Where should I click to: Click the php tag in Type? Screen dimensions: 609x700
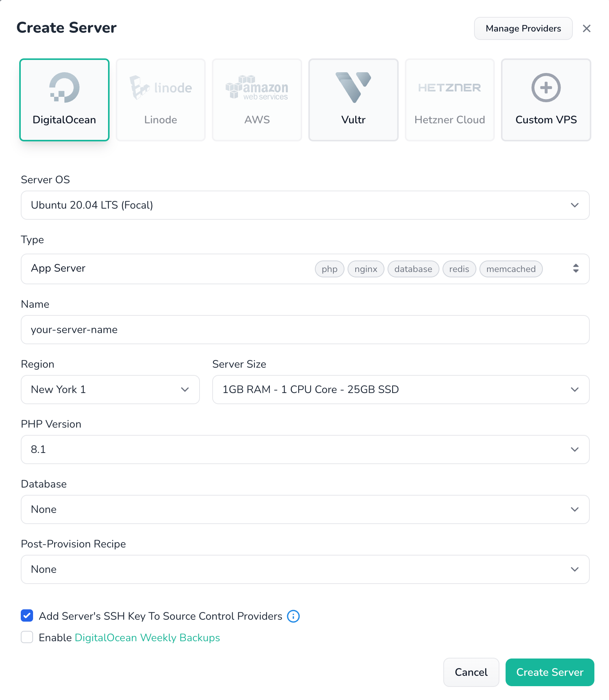pos(329,269)
